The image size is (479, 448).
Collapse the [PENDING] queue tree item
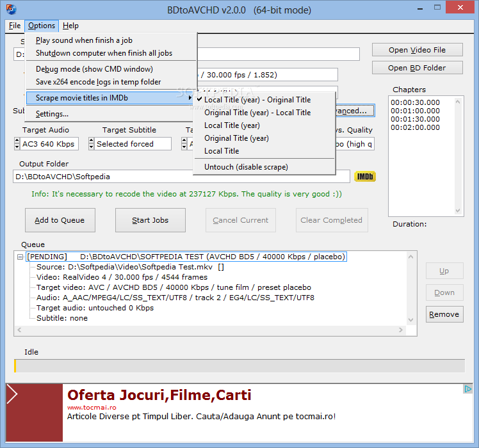tap(20, 257)
